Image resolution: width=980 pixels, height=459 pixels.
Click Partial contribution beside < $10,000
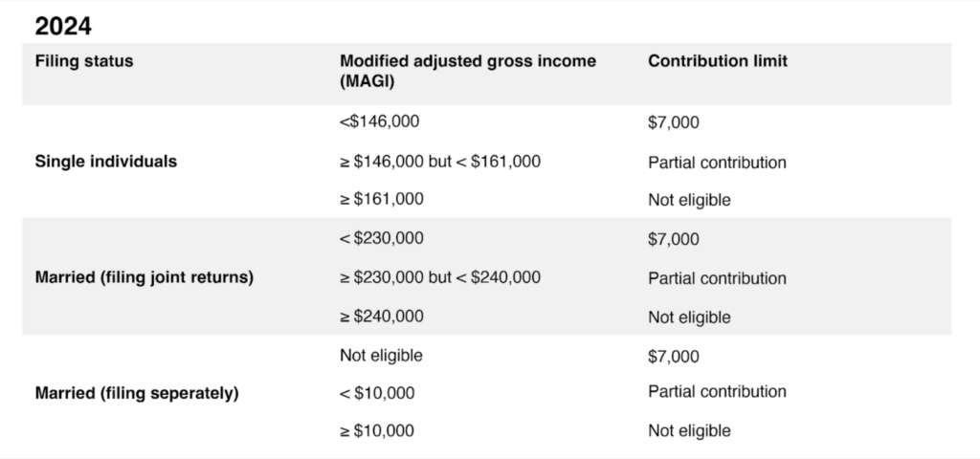point(717,392)
